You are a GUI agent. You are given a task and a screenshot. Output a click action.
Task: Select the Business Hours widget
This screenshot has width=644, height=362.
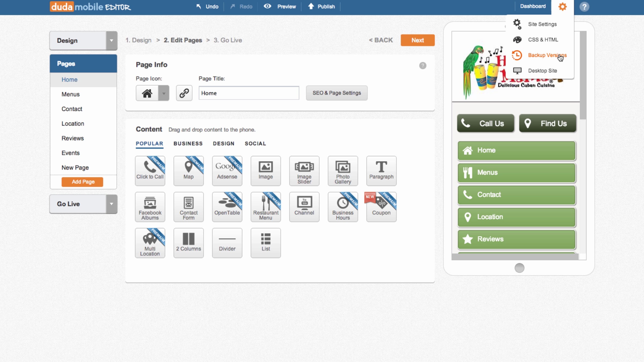(x=343, y=207)
